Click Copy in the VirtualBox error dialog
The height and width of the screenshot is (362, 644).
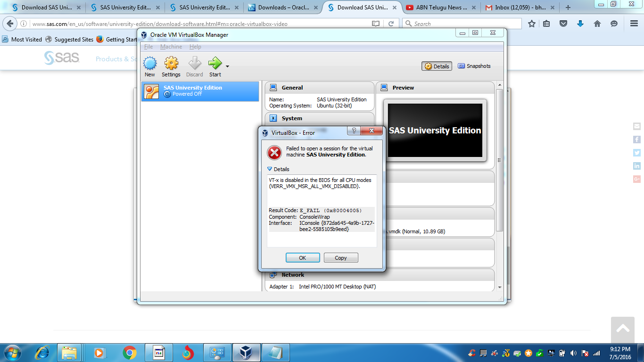tap(341, 258)
